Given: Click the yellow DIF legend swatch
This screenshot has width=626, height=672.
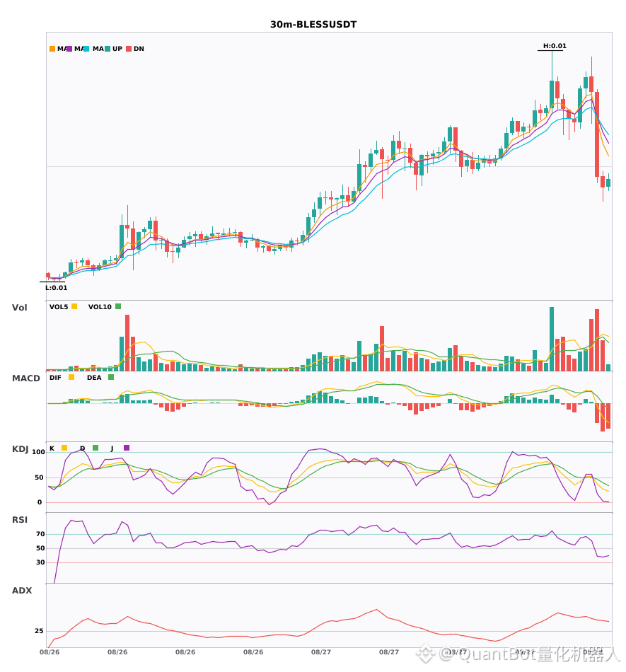Looking at the screenshot, I should click(71, 377).
